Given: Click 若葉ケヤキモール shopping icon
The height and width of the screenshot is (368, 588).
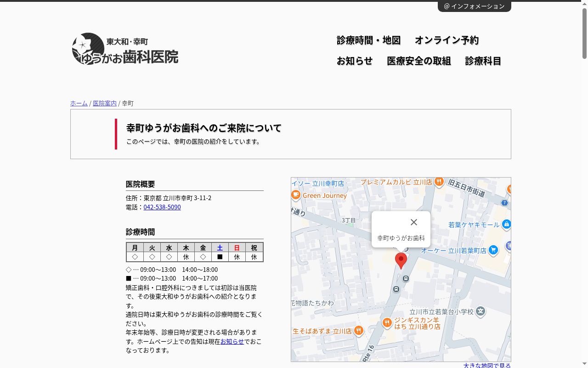Looking at the screenshot, I should [x=506, y=224].
